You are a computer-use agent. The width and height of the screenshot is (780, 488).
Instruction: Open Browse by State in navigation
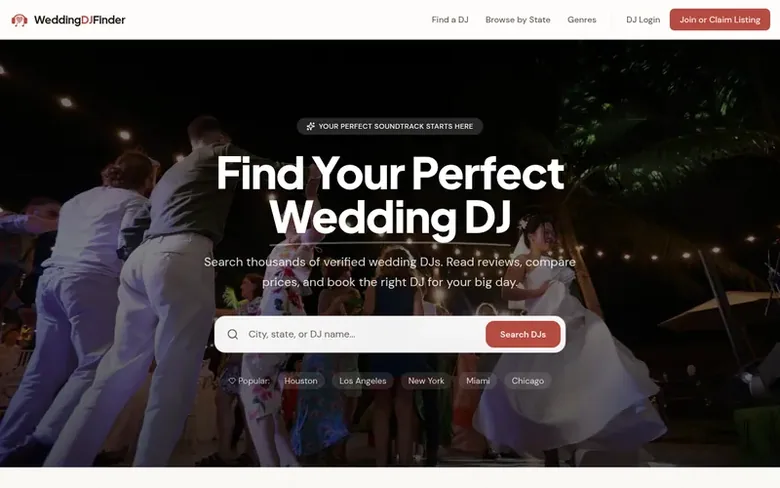[x=518, y=20]
